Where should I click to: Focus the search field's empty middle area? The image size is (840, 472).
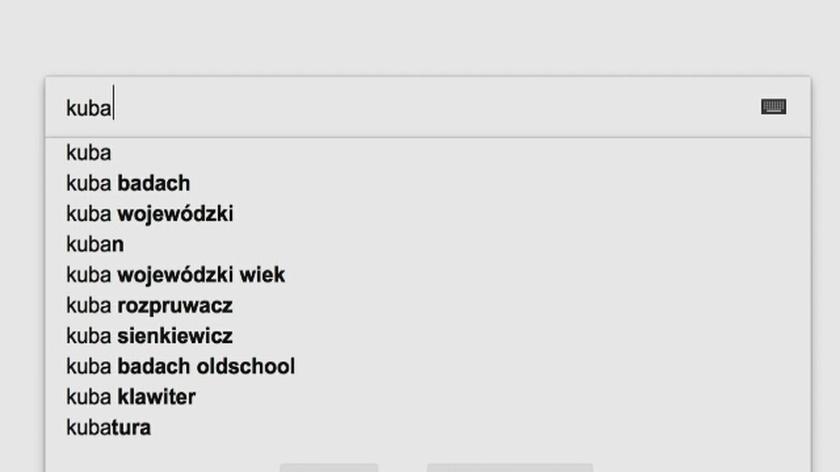(430, 107)
